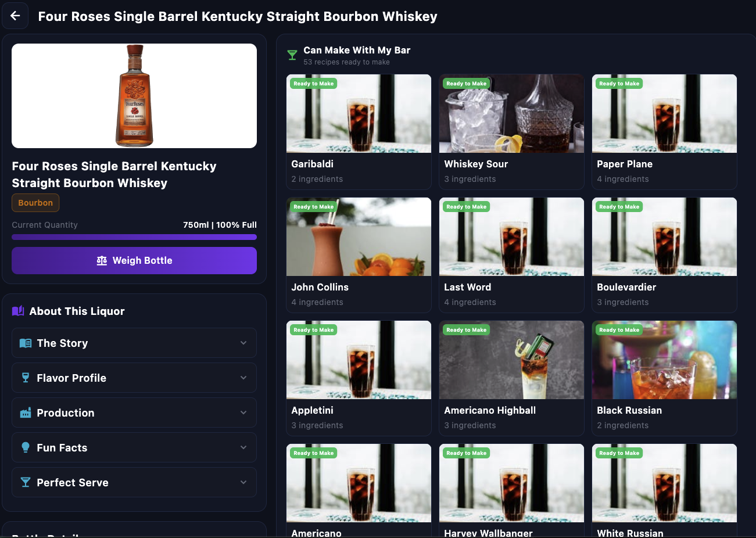Viewport: 756px width, 538px height.
Task: Click the Bourbon category tag
Action: tap(35, 203)
